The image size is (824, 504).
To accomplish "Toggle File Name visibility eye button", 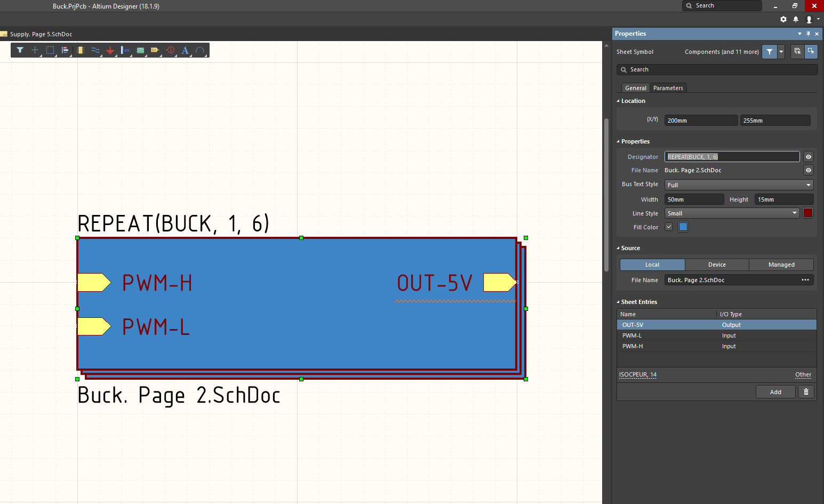I will (809, 170).
